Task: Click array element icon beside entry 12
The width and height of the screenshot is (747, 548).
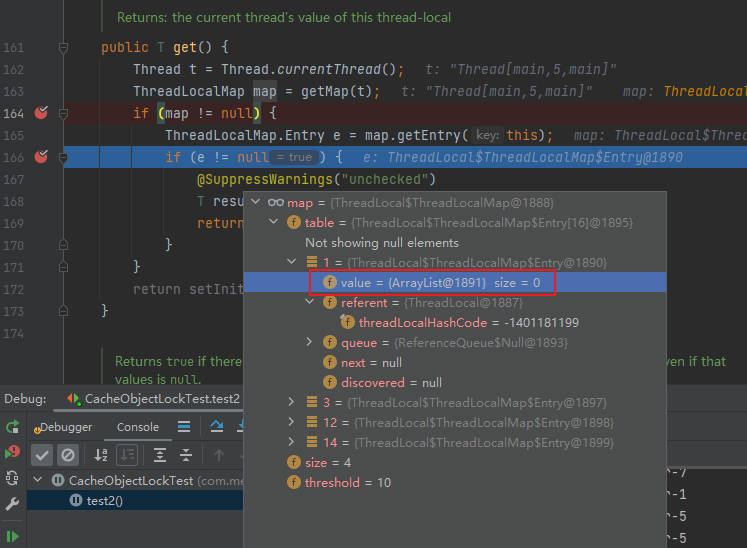Action: (x=312, y=422)
